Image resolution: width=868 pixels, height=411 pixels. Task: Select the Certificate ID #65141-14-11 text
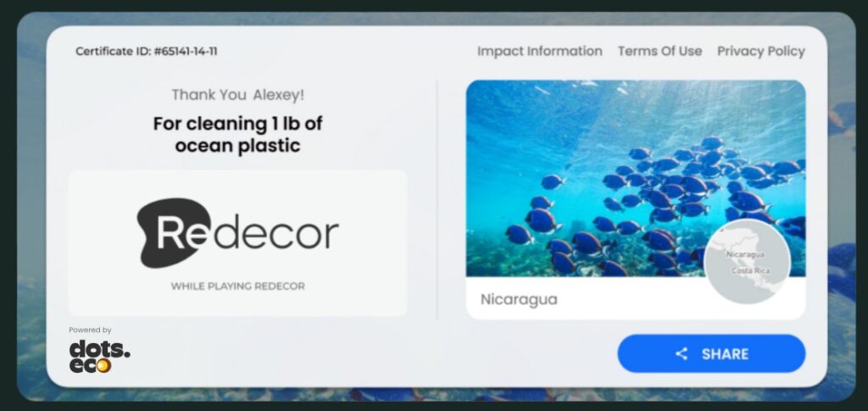(x=146, y=52)
